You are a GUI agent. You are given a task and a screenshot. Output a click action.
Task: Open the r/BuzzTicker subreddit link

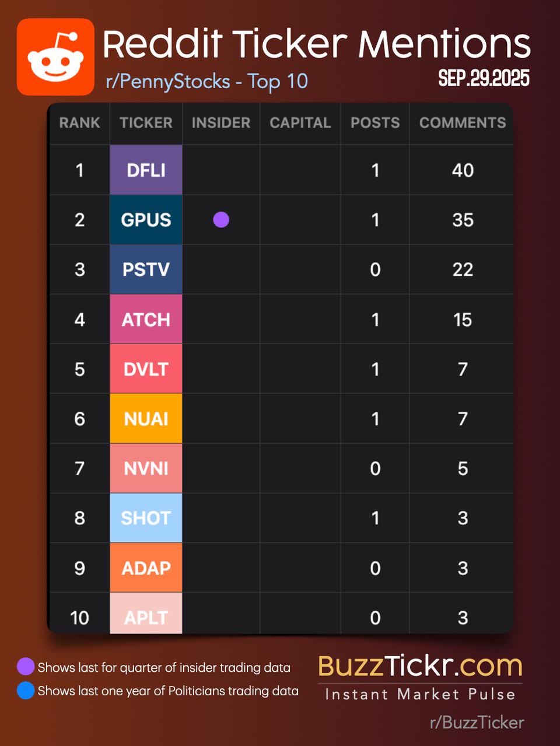tap(477, 723)
